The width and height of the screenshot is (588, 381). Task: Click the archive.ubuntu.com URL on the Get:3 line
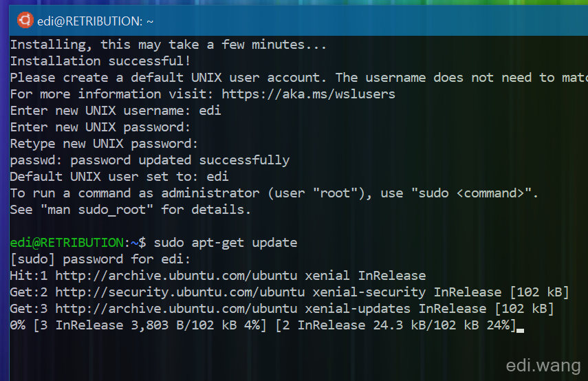pos(176,309)
